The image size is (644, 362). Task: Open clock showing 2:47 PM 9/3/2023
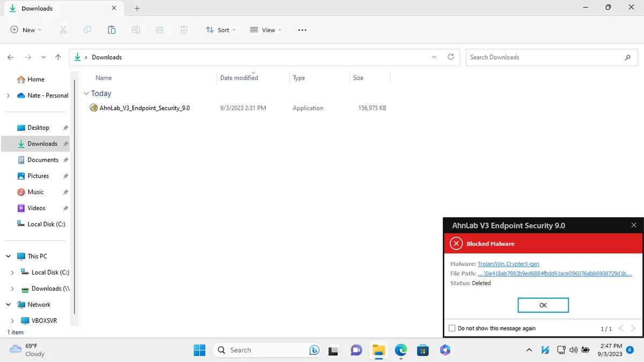click(611, 350)
